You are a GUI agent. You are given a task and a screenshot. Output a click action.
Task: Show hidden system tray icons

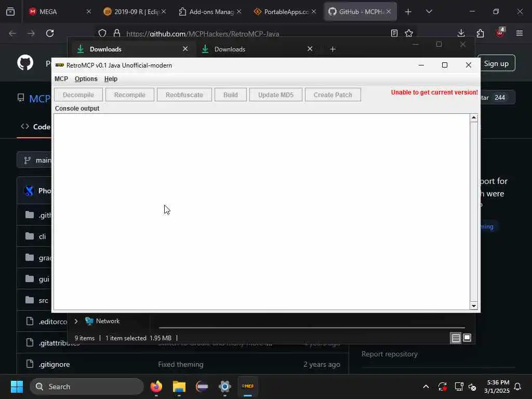426,387
